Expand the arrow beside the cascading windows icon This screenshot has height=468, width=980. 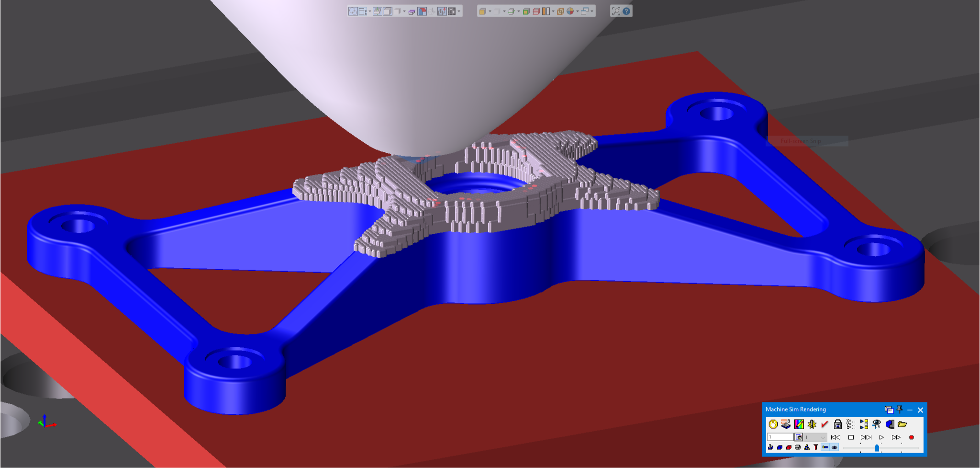(x=592, y=11)
